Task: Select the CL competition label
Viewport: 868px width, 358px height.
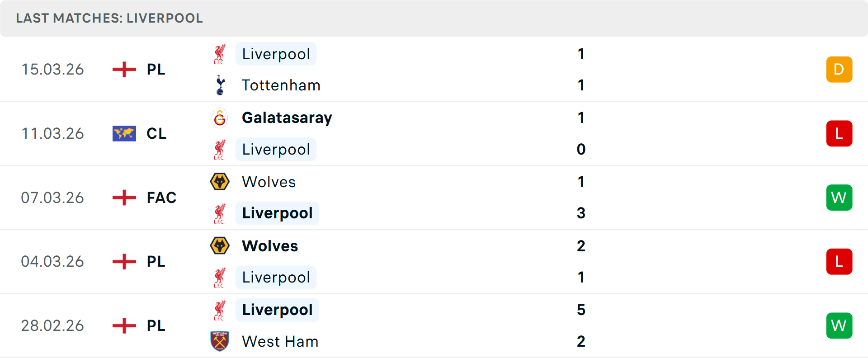Action: (x=156, y=133)
